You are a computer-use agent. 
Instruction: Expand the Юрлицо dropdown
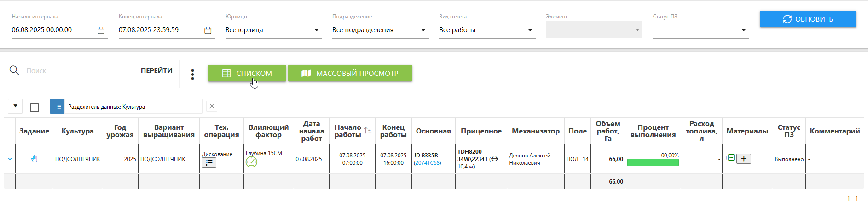[316, 30]
